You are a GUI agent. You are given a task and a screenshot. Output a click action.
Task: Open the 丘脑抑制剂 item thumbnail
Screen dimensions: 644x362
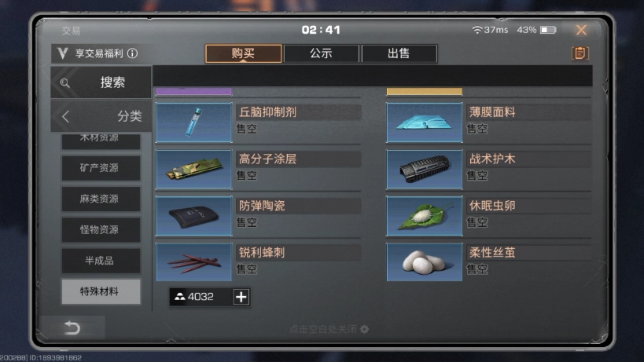point(194,122)
